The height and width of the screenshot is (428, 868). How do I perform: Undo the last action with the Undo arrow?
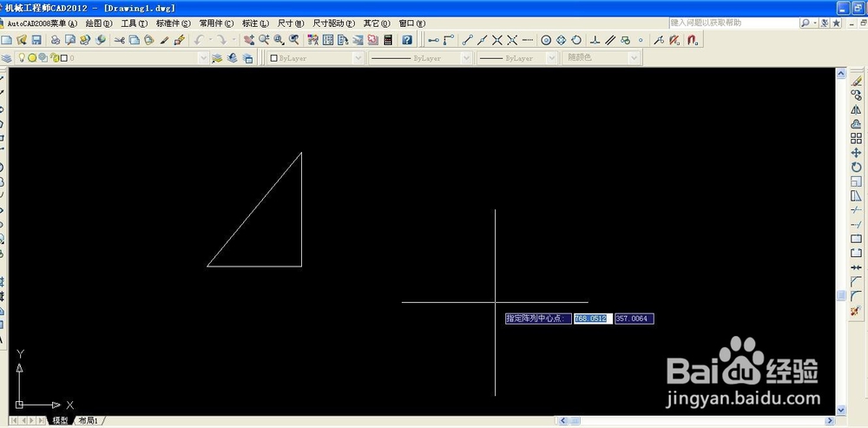(x=199, y=40)
